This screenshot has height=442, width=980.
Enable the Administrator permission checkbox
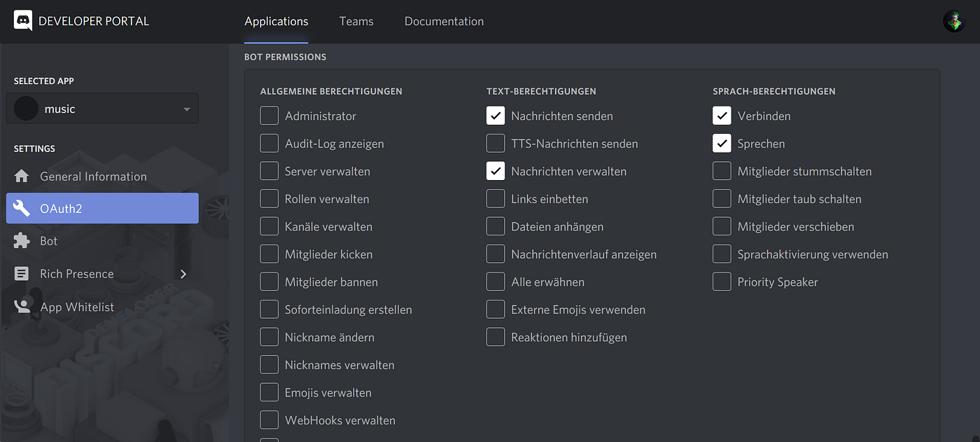[269, 116]
